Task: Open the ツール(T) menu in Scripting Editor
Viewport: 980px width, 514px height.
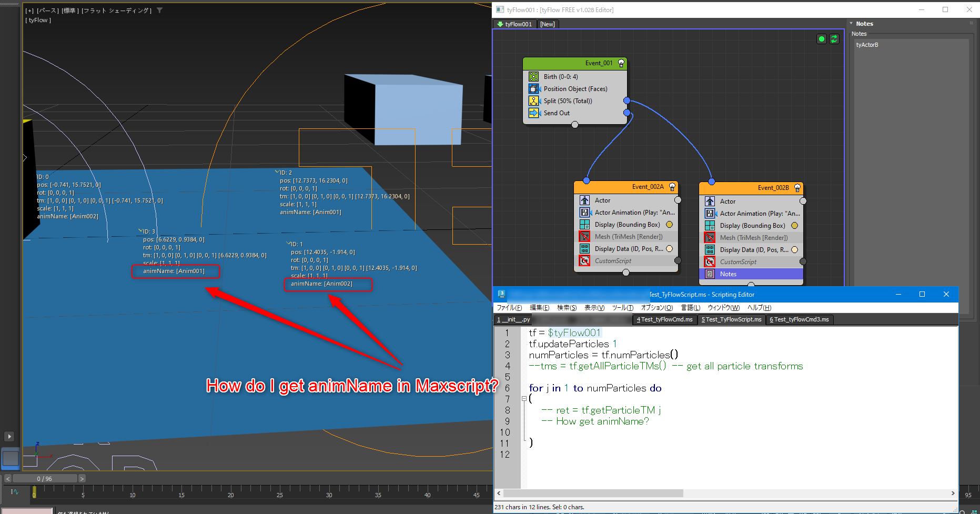Action: click(x=622, y=308)
